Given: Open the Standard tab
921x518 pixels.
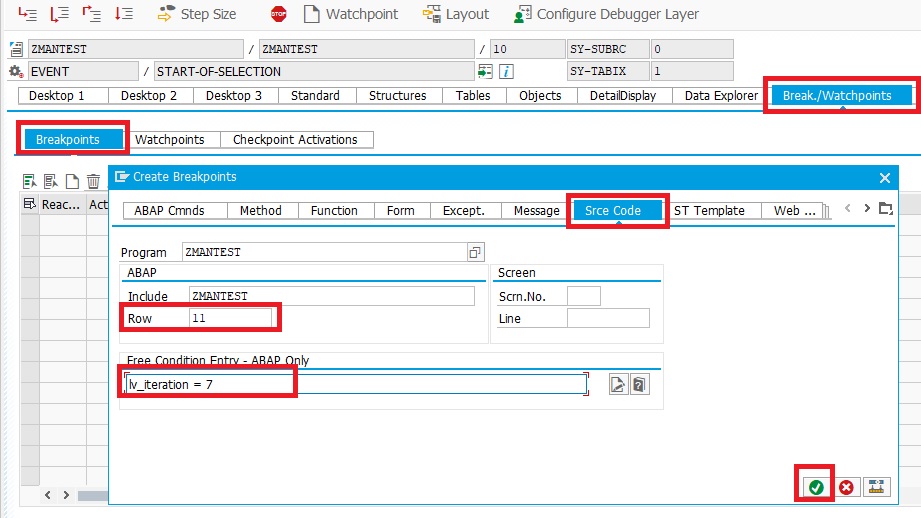Looking at the screenshot, I should point(317,96).
